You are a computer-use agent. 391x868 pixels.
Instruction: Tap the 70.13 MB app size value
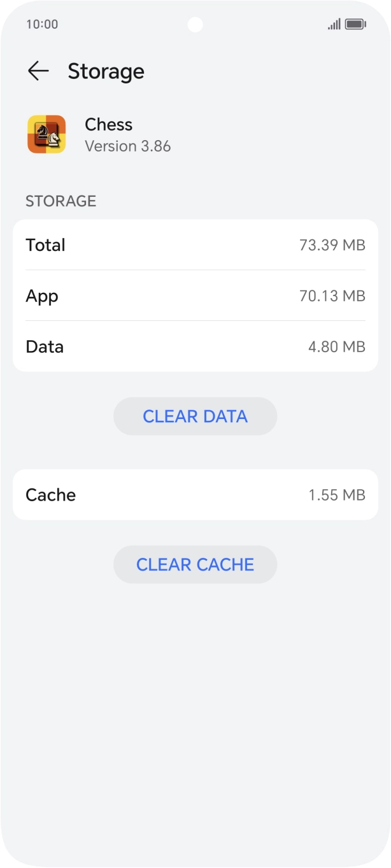click(332, 295)
